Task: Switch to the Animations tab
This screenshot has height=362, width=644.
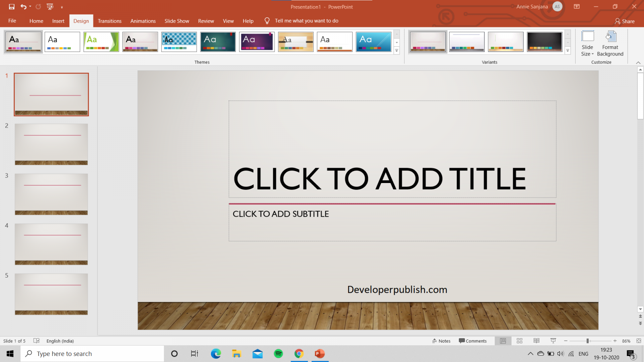Action: click(143, 21)
